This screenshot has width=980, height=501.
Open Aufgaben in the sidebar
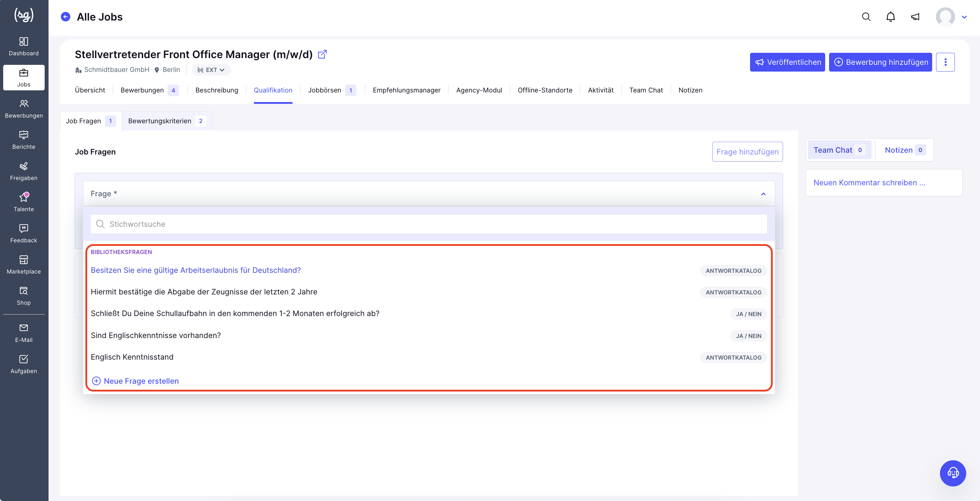click(x=24, y=365)
